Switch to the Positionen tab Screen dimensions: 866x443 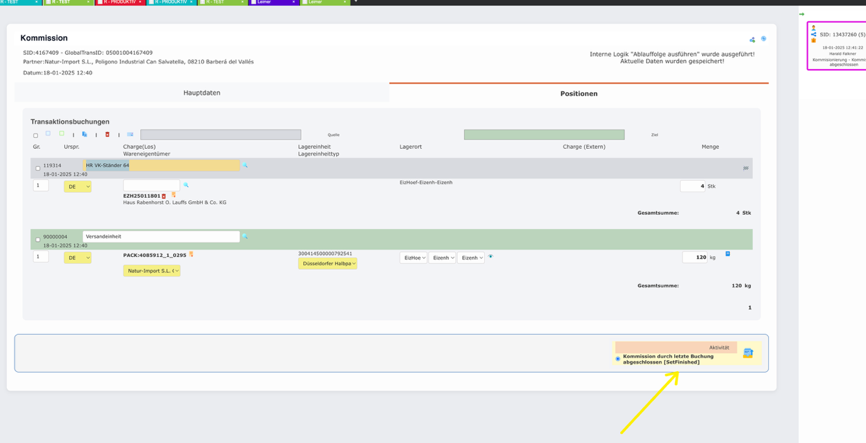tap(578, 93)
